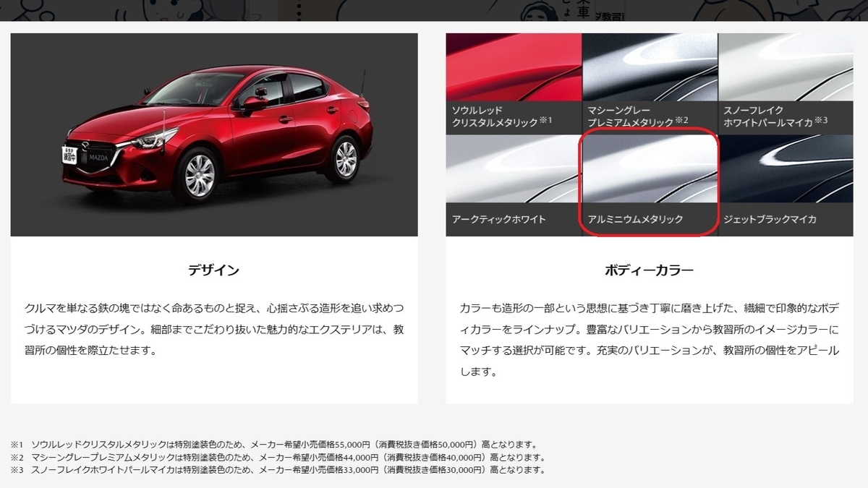Click footnote ※2 about マシーングレー pricing

277,458
